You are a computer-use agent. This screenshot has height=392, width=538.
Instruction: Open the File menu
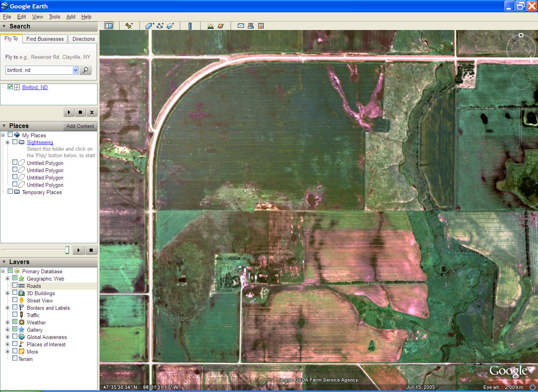(7, 17)
